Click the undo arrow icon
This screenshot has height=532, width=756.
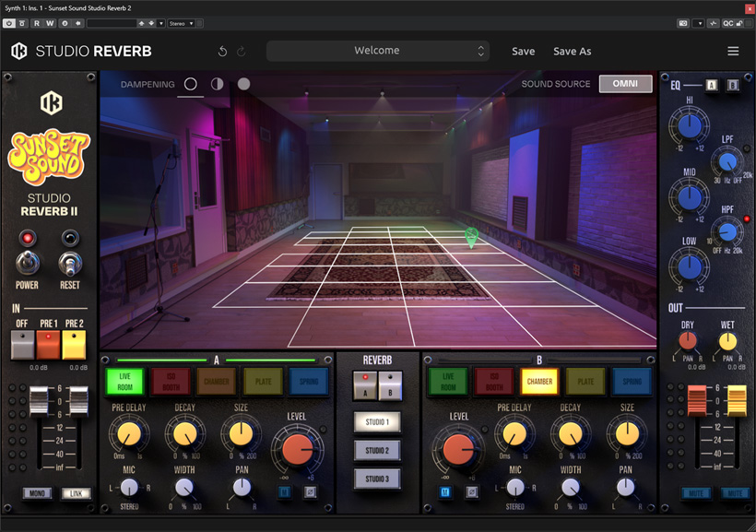click(x=222, y=51)
